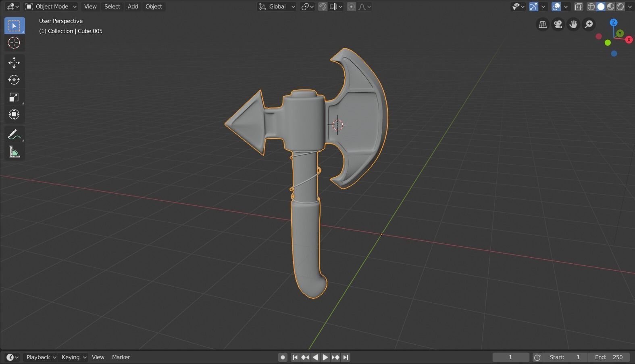The width and height of the screenshot is (635, 364).
Task: Click the 'Cube.005' collection label text
Action: [90, 31]
